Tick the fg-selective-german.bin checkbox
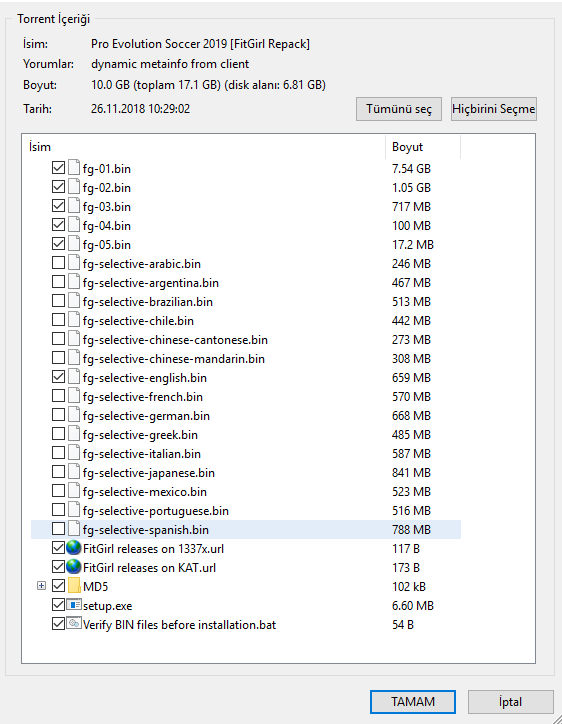Viewport: 562px width, 724px height. [x=58, y=415]
